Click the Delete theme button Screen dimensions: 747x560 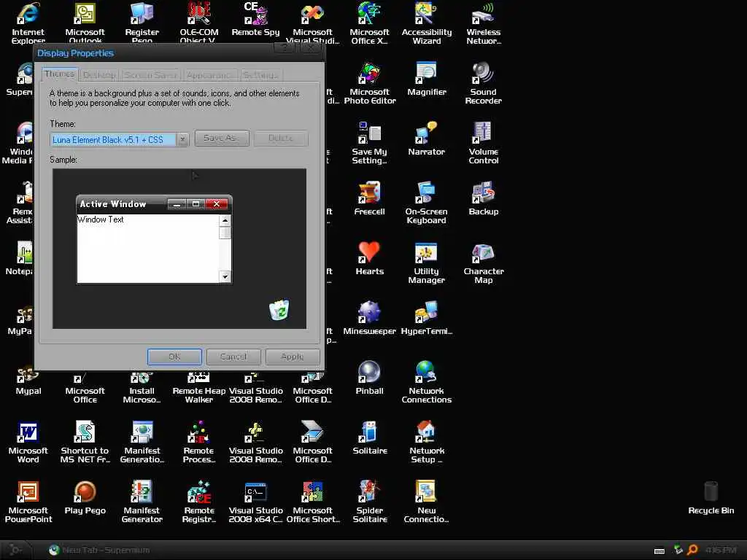pos(281,138)
